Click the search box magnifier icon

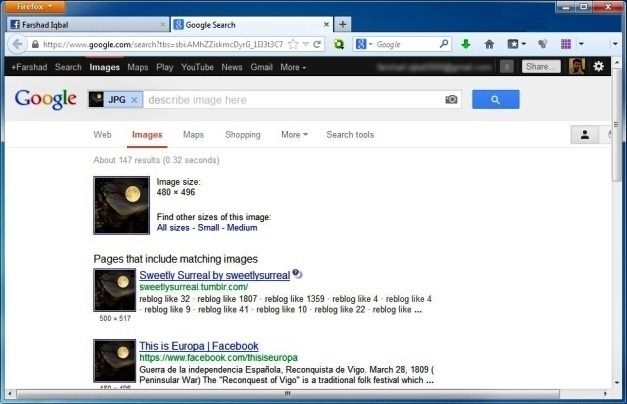(444, 44)
